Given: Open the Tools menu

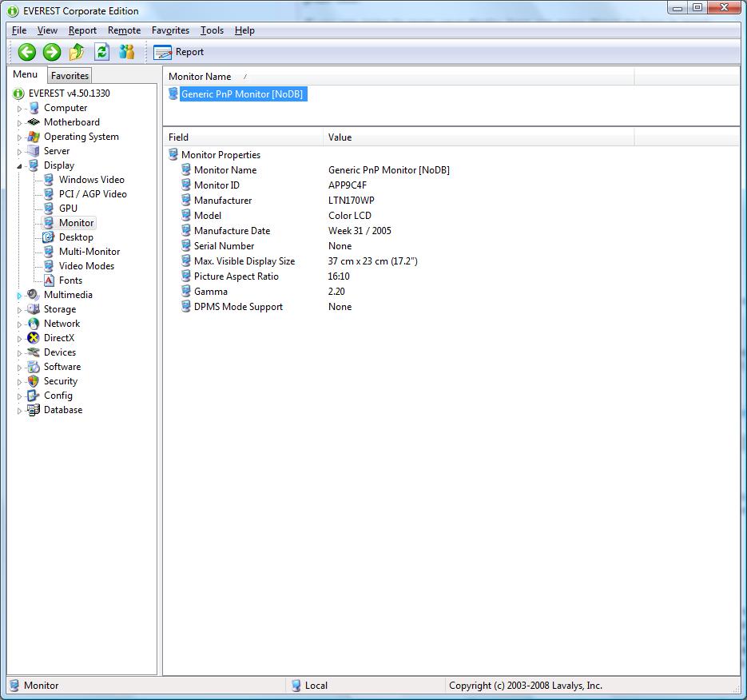Looking at the screenshot, I should pos(212,30).
